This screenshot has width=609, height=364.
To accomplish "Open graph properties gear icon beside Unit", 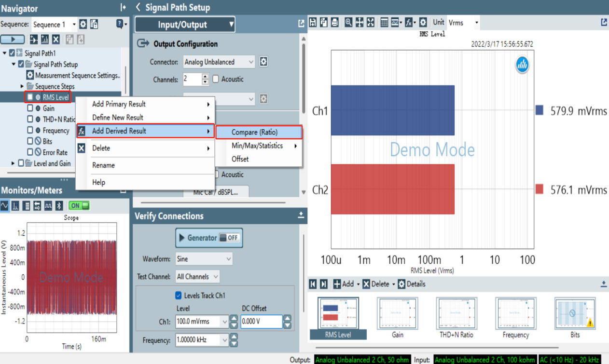I will point(423,22).
